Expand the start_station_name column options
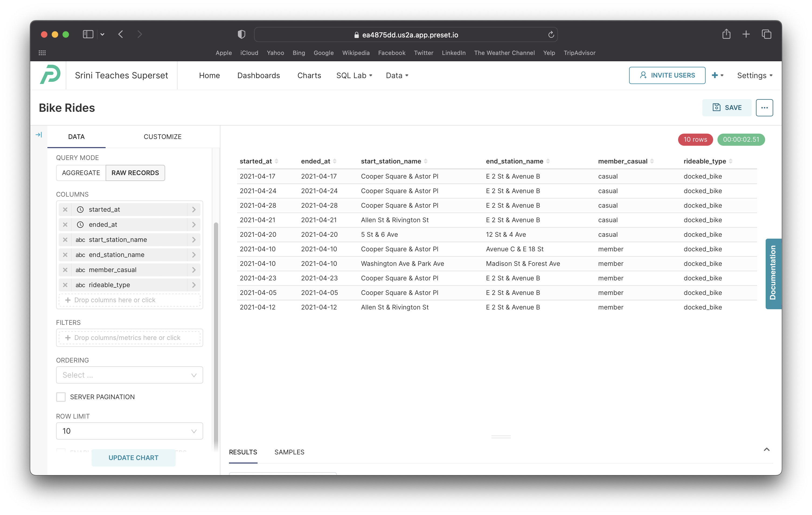 194,240
